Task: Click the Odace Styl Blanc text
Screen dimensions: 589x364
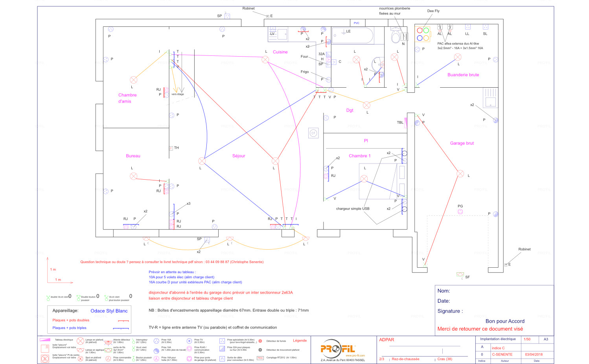Action: (x=109, y=311)
